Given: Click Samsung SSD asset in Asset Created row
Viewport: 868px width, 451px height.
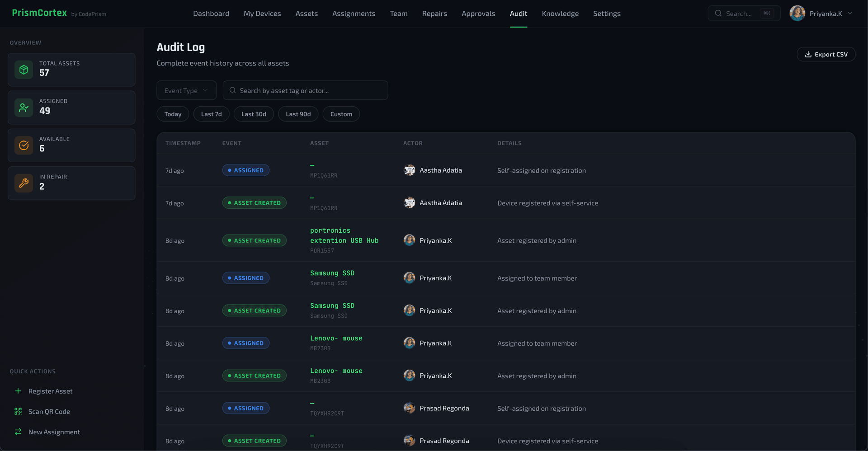Looking at the screenshot, I should pos(332,305).
